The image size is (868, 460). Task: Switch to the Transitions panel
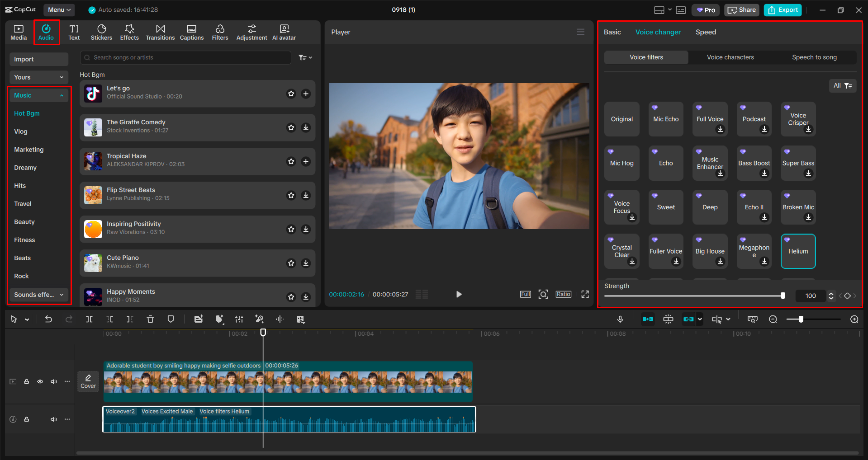coord(160,32)
